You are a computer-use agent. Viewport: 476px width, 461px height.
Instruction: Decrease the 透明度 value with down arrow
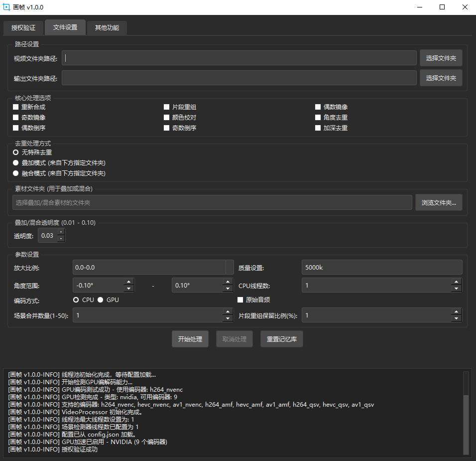pos(61,239)
